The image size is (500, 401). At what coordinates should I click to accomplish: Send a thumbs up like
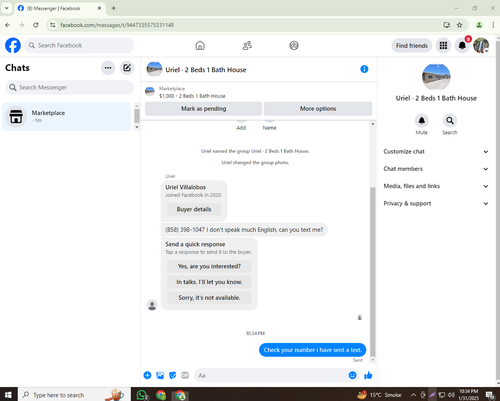point(368,375)
